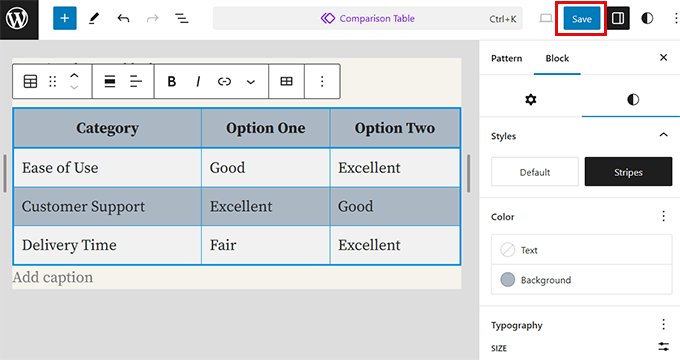
Task: Open block toolbar Options three dots
Action: [x=322, y=81]
